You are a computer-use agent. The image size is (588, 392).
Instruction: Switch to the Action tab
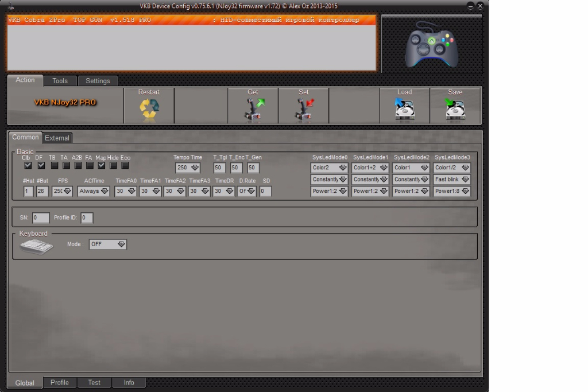click(x=25, y=80)
